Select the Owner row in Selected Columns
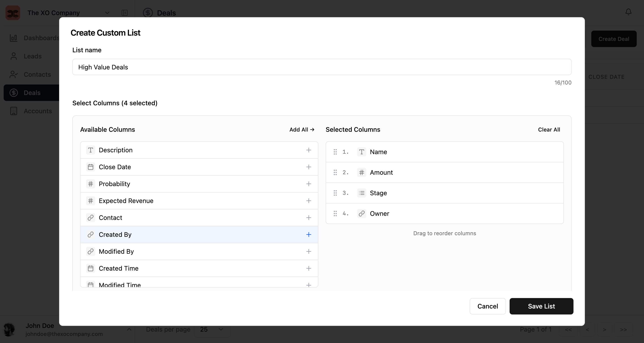Screen dimensions: 644x343 click(445, 214)
